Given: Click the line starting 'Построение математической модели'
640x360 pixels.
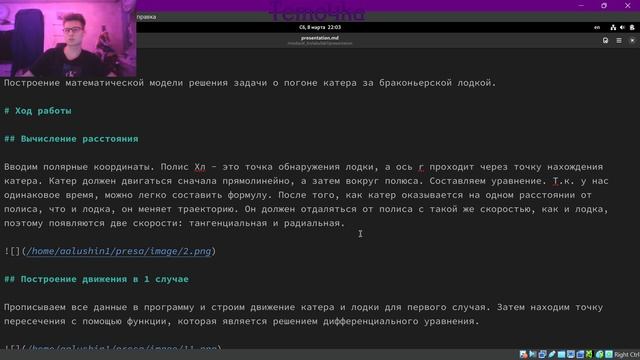Looking at the screenshot, I should [250, 83].
